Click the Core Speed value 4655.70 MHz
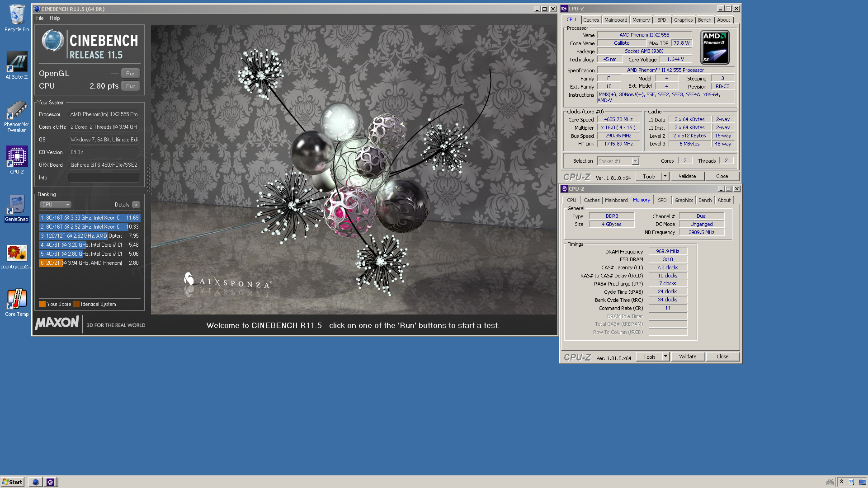The image size is (868, 488). click(x=618, y=120)
